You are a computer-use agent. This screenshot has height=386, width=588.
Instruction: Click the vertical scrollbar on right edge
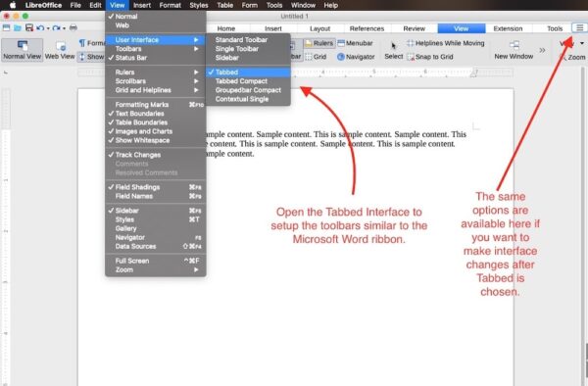[585, 225]
